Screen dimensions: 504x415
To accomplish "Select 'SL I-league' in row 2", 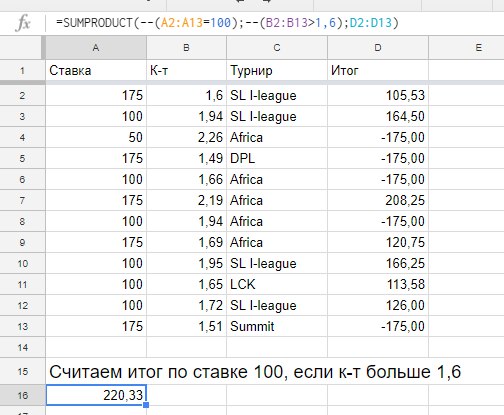I will click(277, 96).
